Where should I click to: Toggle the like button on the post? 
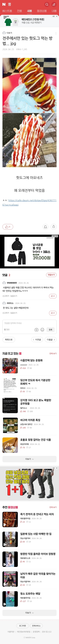click(x=8, y=227)
